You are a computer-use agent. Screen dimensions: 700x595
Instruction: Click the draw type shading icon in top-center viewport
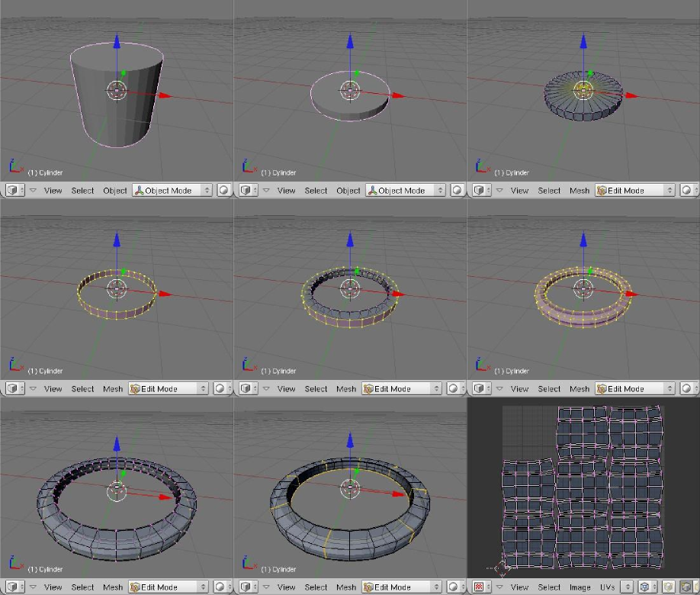click(458, 190)
